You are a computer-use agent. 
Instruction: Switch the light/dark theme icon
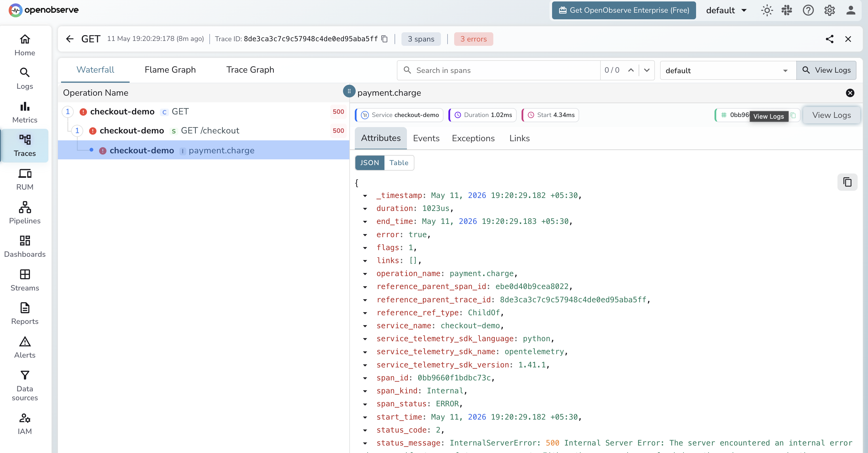tap(767, 10)
